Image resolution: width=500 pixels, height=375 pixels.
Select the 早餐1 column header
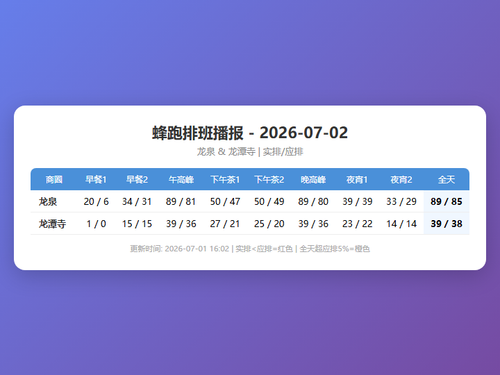pos(96,180)
